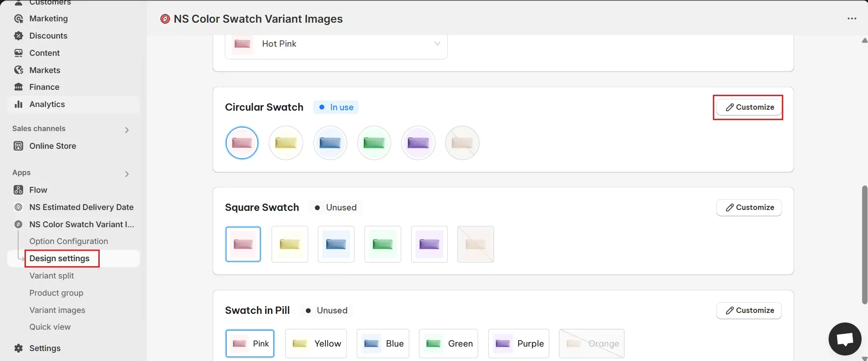This screenshot has width=868, height=361.
Task: Click the Analytics bar chart icon
Action: pos(19,104)
